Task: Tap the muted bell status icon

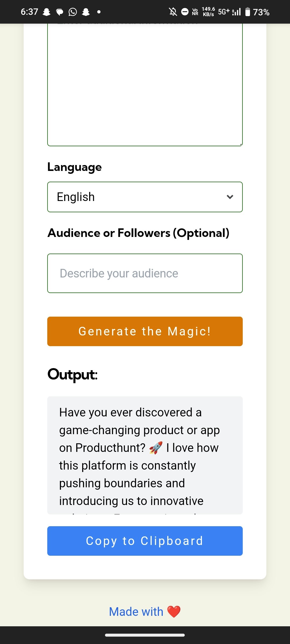Action: coord(173,12)
